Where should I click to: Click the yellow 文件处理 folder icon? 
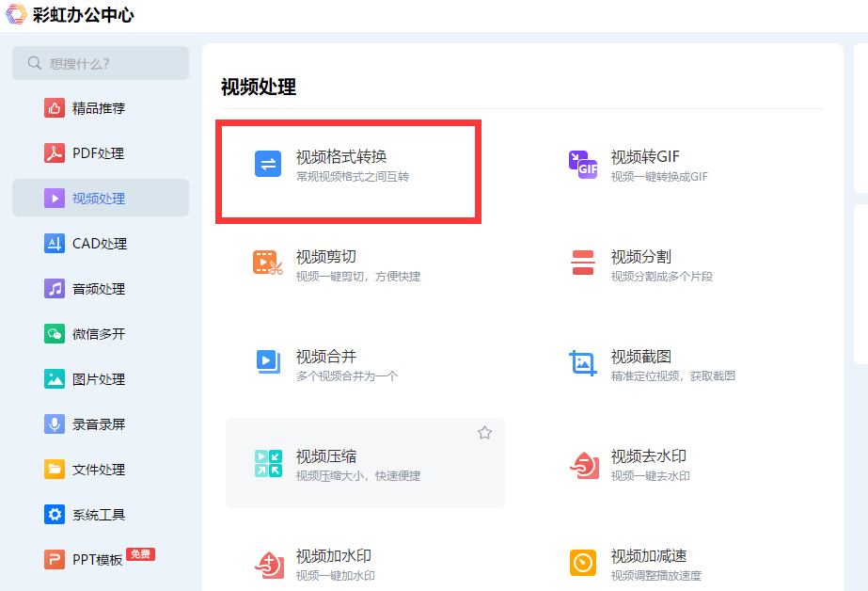pyautogui.click(x=55, y=470)
